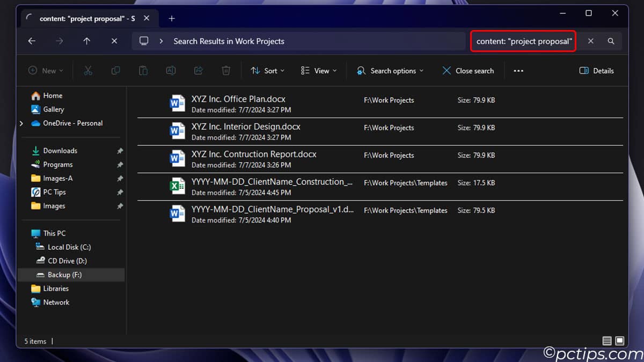Switch to details view via status bar icon
The width and height of the screenshot is (644, 362).
607,341
